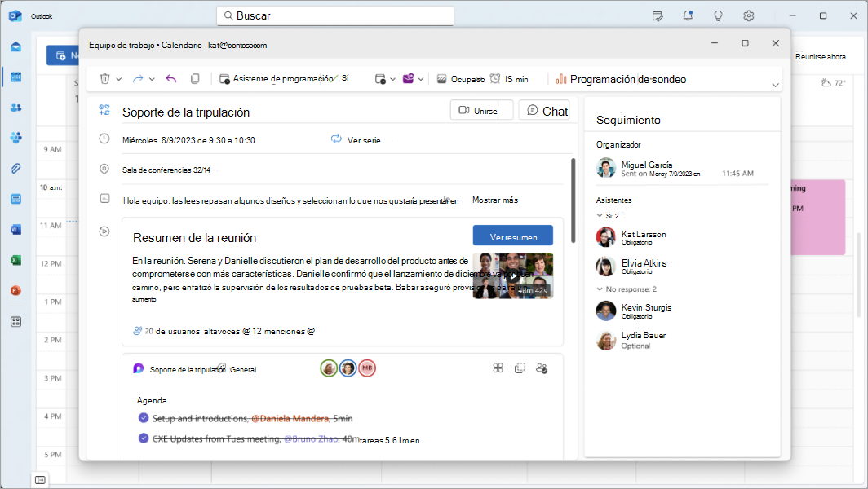868x489 pixels.
Task: Open More apps grid in sidebar
Action: point(15,321)
